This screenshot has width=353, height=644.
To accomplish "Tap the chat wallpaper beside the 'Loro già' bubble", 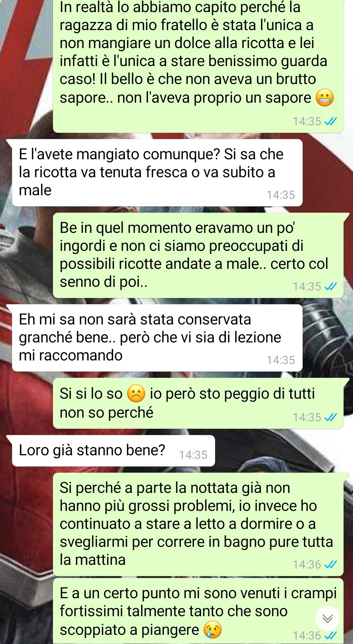I will (x=281, y=451).
